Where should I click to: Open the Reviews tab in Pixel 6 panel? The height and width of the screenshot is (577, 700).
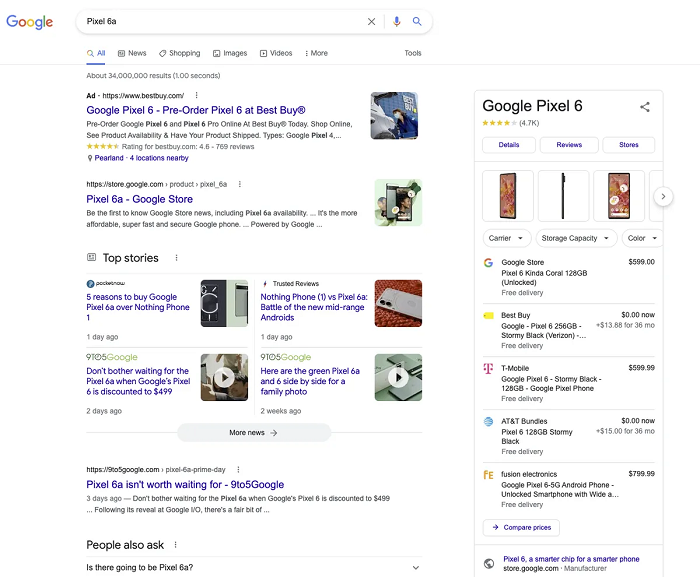click(x=569, y=145)
